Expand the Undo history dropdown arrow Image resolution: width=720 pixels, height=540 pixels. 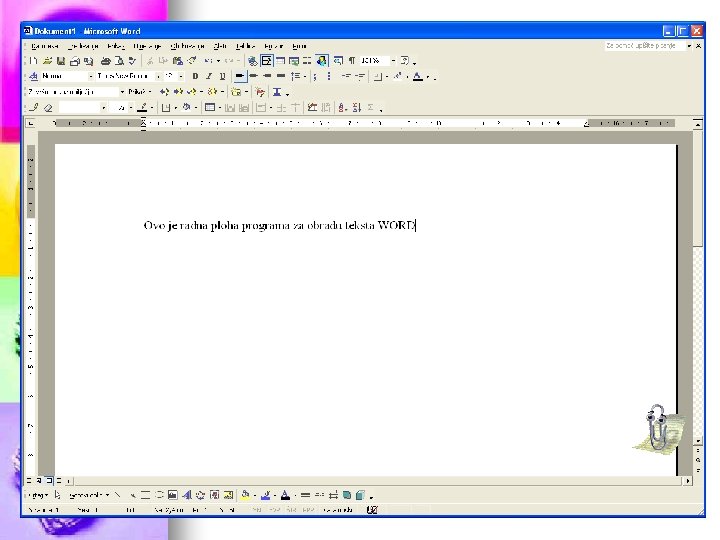(219, 61)
